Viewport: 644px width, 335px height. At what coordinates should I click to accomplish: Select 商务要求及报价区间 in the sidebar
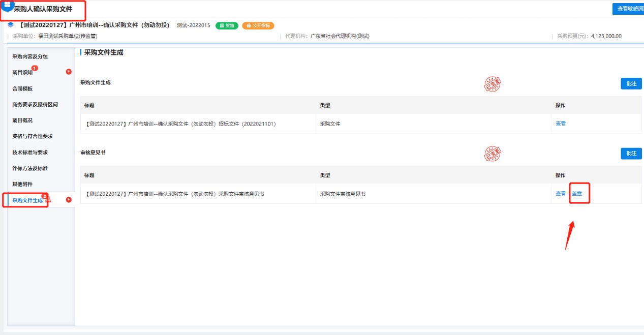pos(35,104)
